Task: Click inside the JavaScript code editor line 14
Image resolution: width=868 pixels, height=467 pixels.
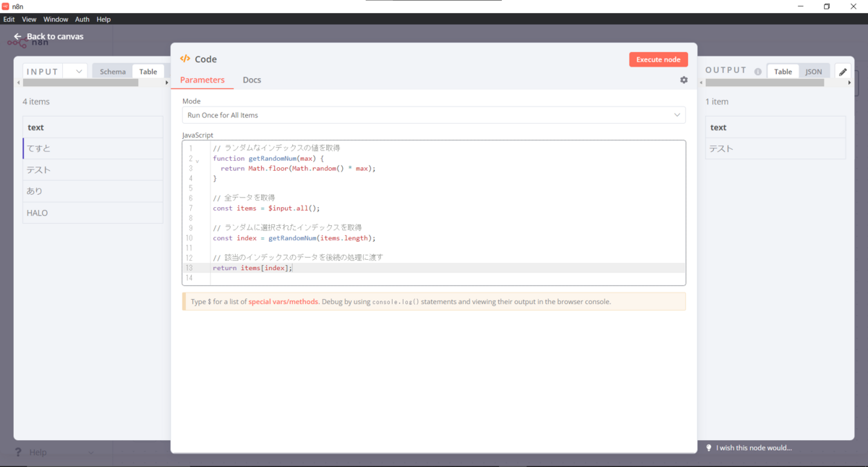Action: [448, 278]
